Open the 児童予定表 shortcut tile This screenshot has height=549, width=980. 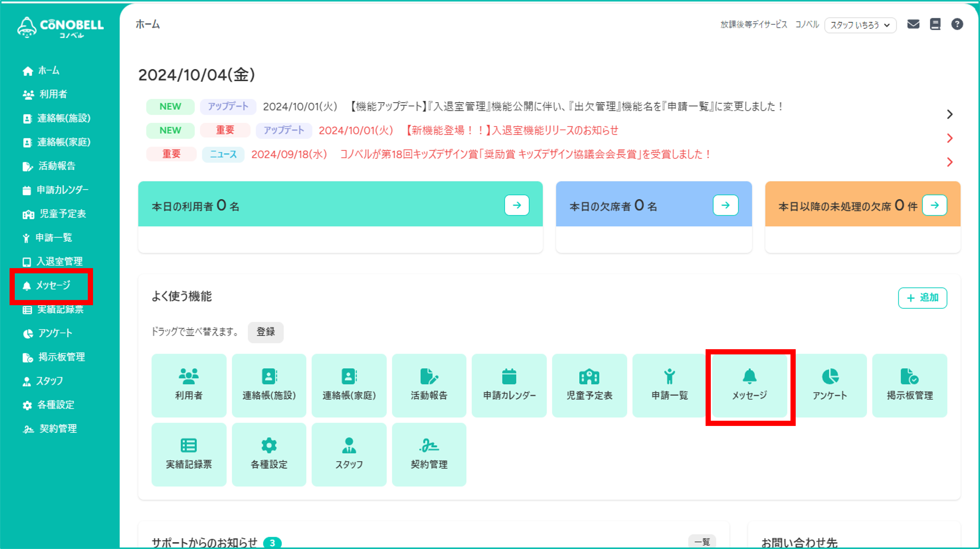pyautogui.click(x=589, y=385)
